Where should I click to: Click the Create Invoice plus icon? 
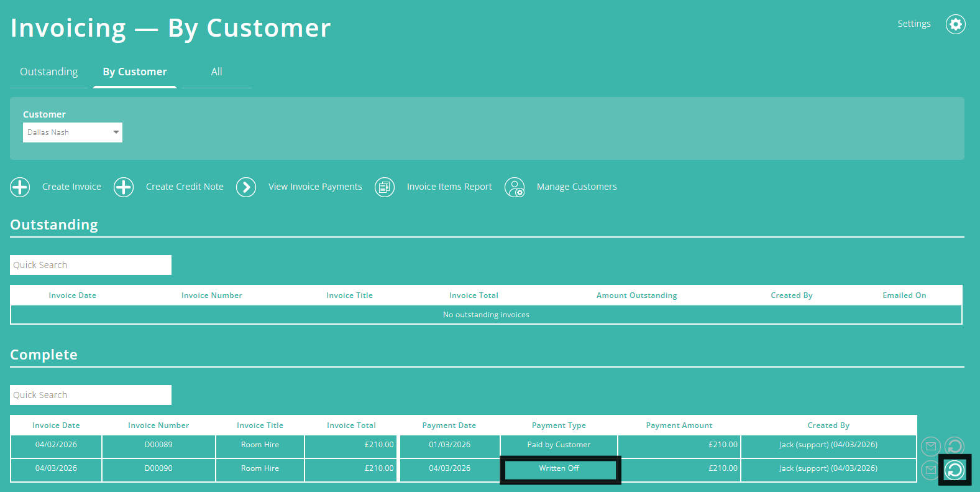click(20, 187)
